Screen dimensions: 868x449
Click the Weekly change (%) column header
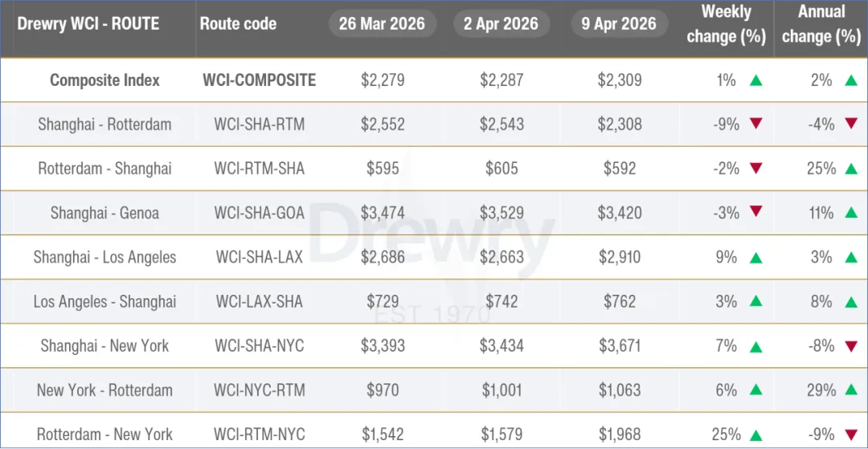[x=727, y=24]
